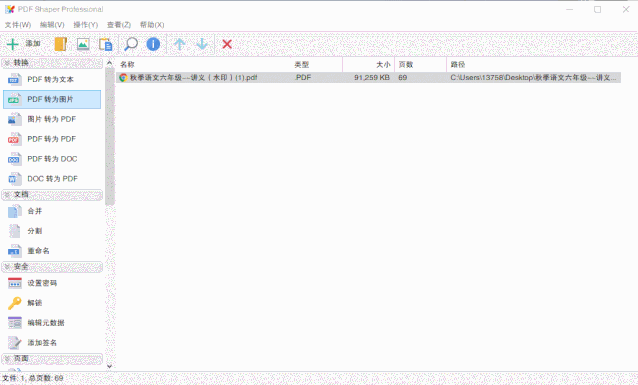
Task: Sort by 类型 column header
Action: pyautogui.click(x=302, y=64)
